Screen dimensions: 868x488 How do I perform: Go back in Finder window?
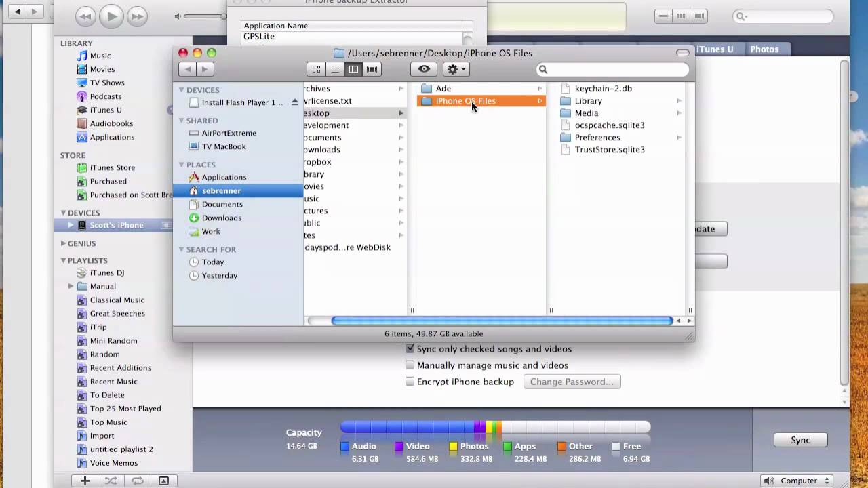point(188,69)
